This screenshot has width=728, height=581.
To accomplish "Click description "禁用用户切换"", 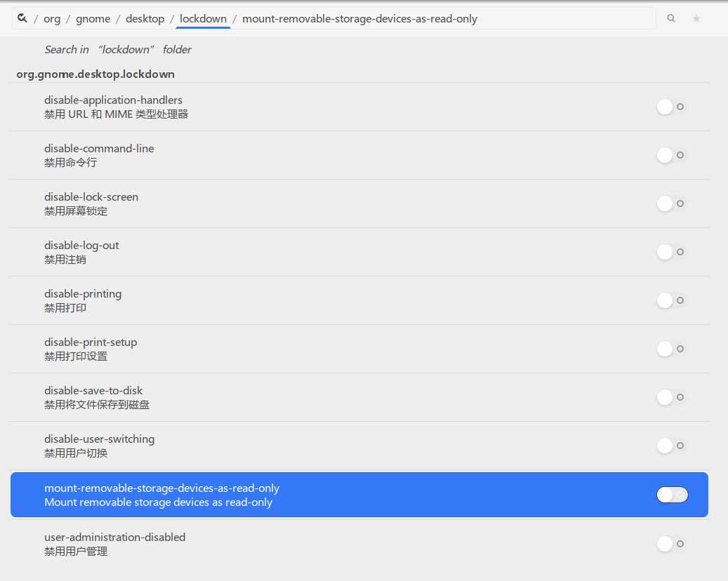I will coord(76,453).
